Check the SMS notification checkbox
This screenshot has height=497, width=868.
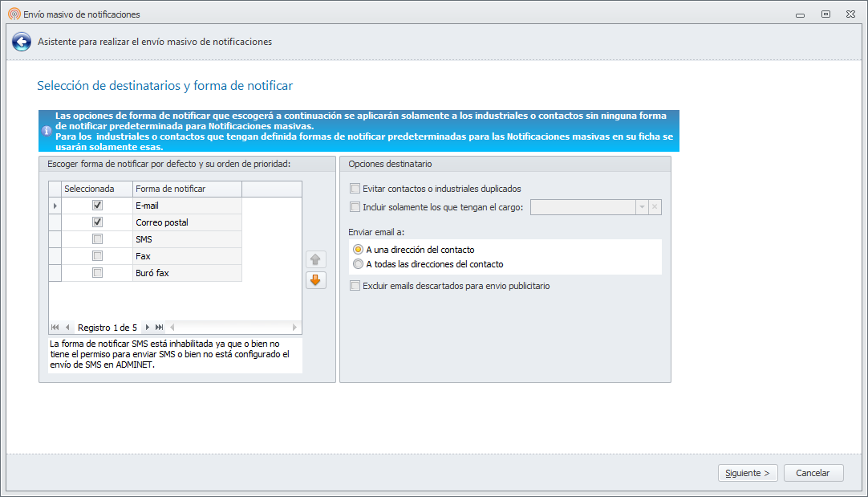[x=97, y=238]
